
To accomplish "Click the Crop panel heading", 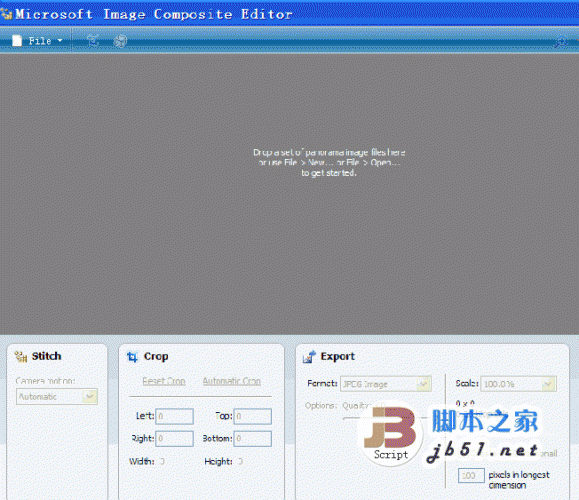I will coord(156,356).
